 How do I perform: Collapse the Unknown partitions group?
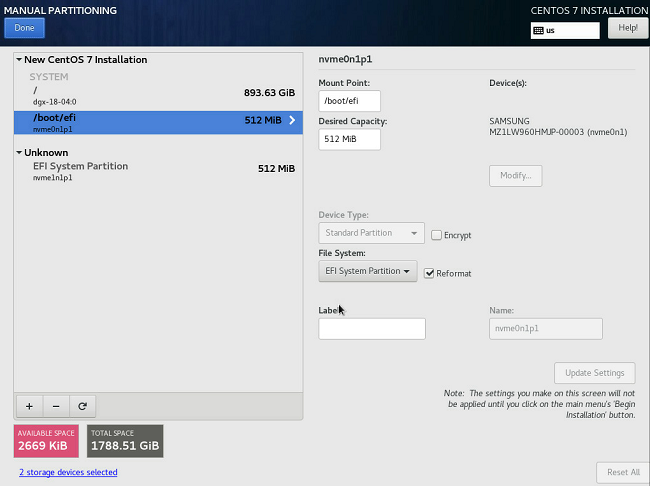coord(19,153)
